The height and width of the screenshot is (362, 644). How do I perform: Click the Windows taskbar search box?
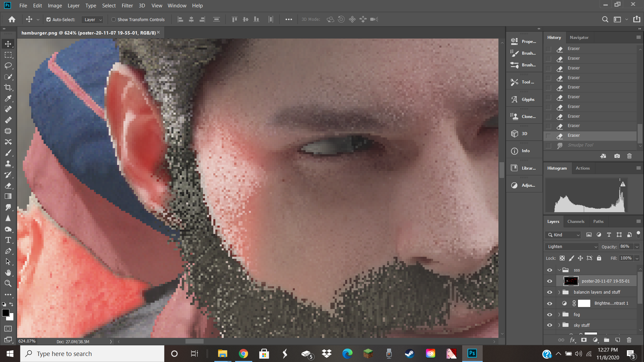92,354
